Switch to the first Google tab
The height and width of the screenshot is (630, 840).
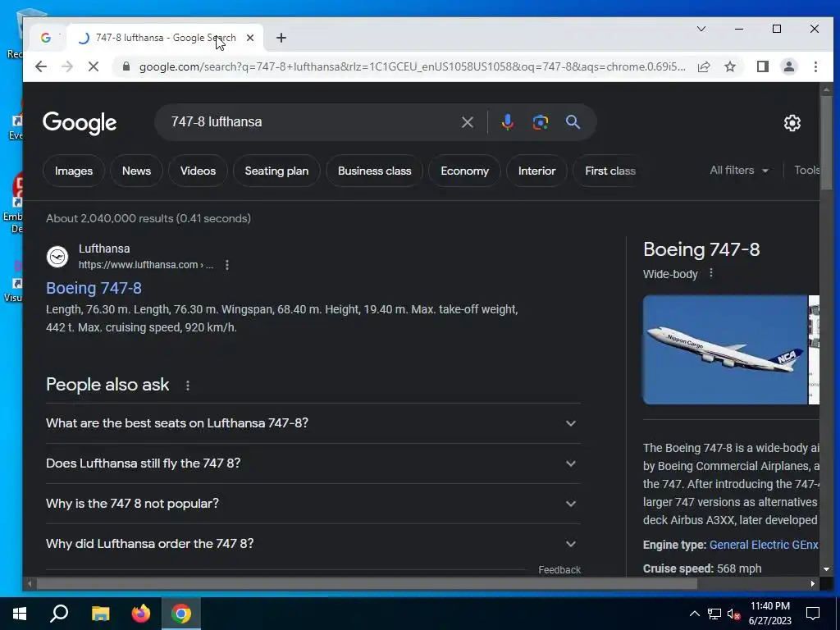click(46, 38)
